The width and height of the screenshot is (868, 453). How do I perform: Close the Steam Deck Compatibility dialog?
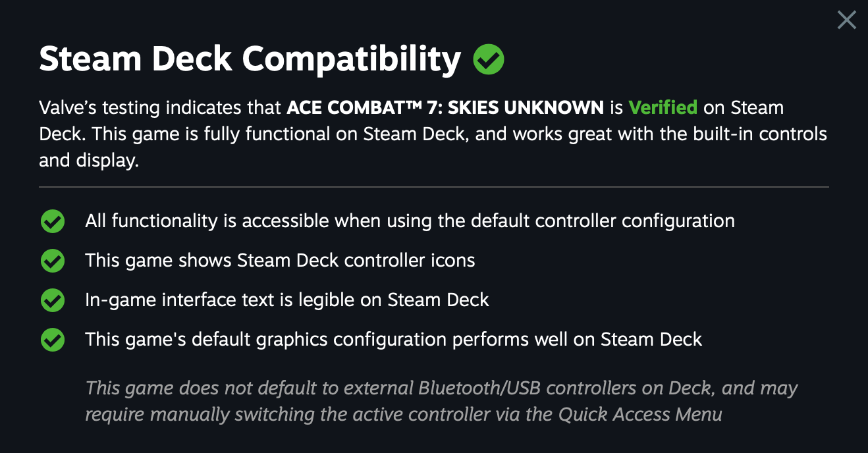click(x=846, y=20)
